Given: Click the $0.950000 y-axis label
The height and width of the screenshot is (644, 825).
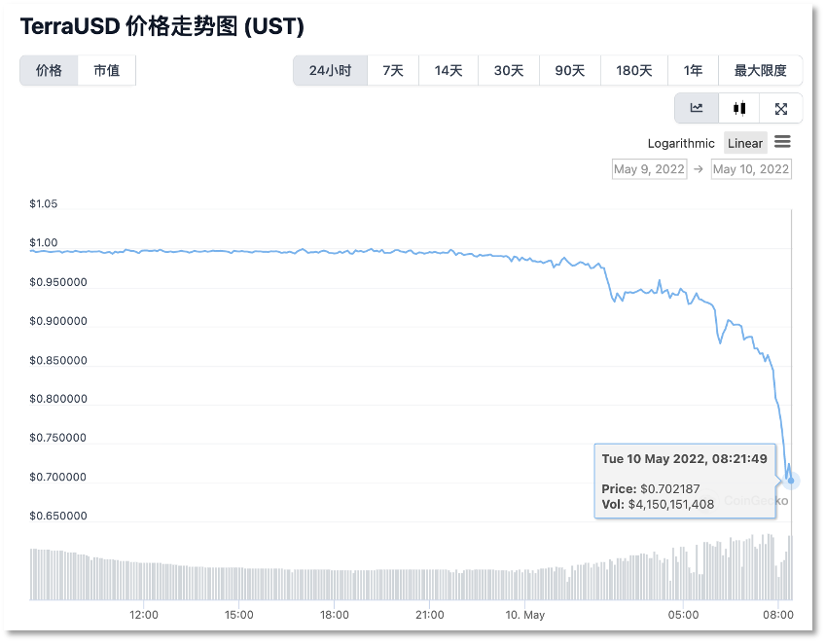Looking at the screenshot, I should coord(58,282).
